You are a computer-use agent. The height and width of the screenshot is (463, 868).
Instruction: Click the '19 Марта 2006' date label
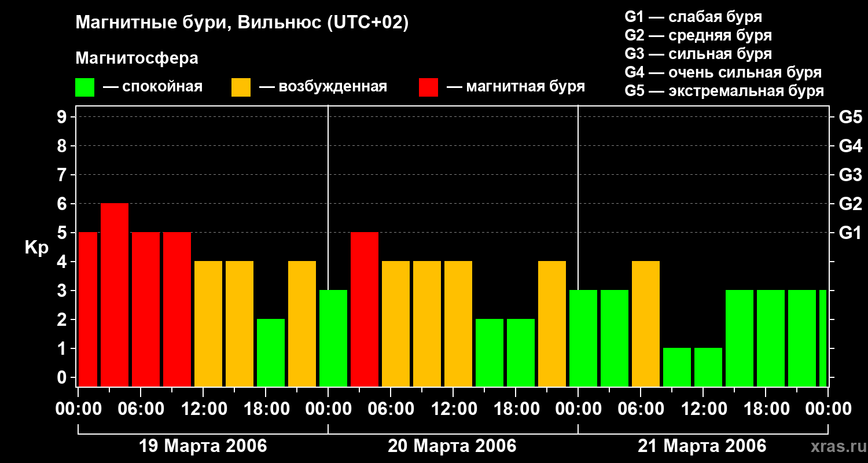(x=203, y=446)
